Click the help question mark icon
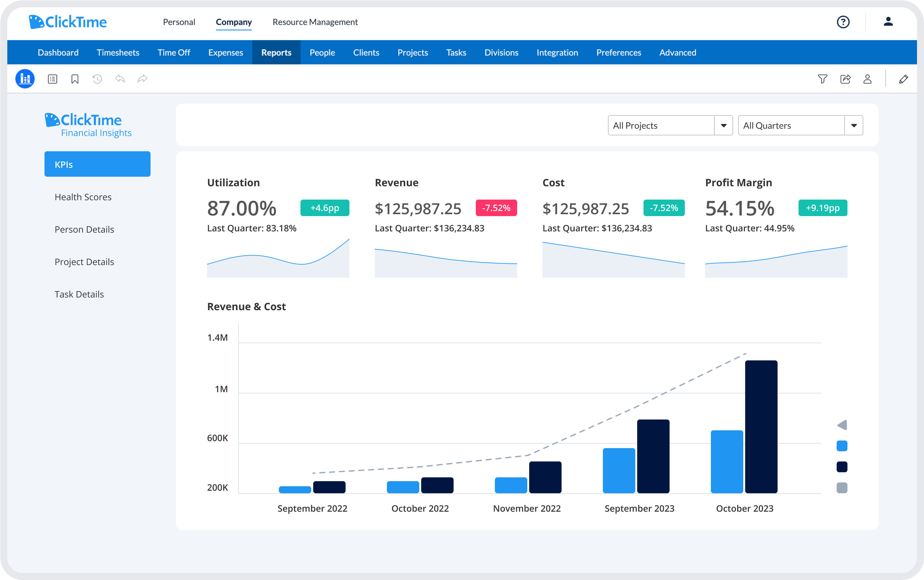This screenshot has height=580, width=924. [843, 22]
